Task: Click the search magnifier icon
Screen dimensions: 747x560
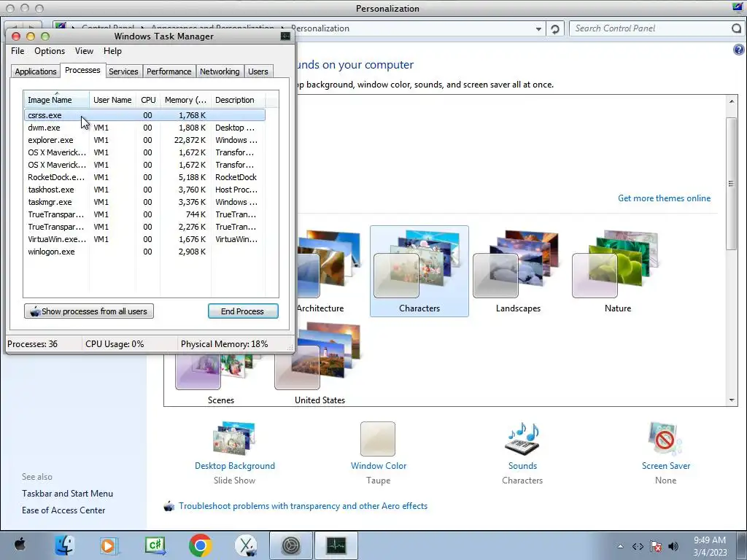Action: (737, 28)
